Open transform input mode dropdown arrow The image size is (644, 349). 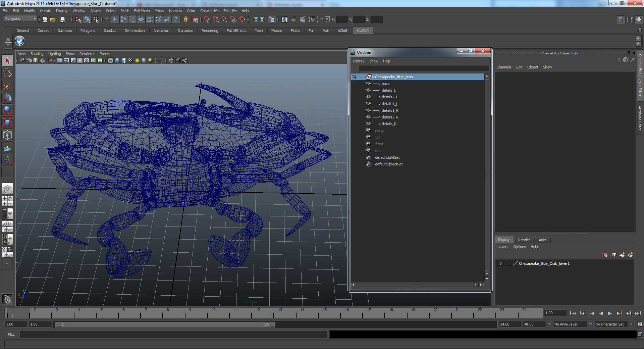322,19
